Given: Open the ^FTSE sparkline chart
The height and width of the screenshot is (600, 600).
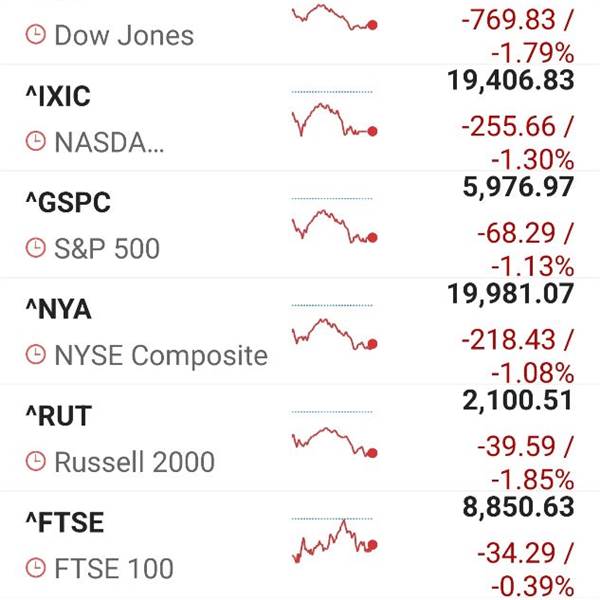Looking at the screenshot, I should 334,540.
